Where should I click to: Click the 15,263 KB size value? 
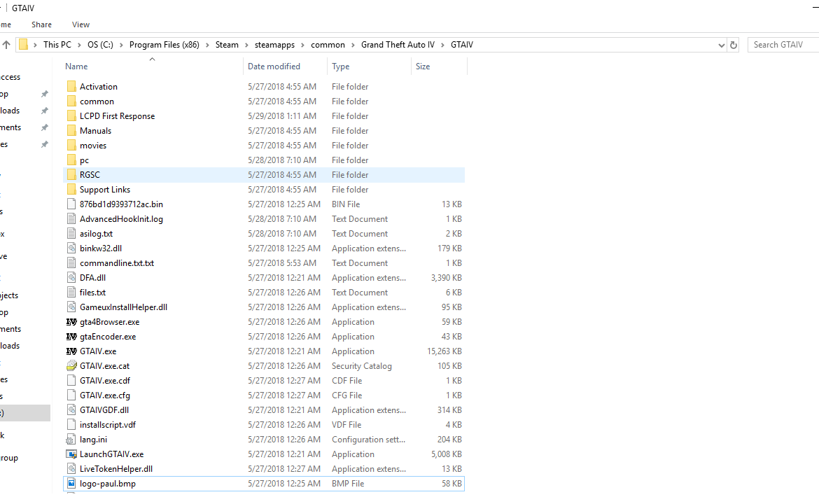coord(444,351)
